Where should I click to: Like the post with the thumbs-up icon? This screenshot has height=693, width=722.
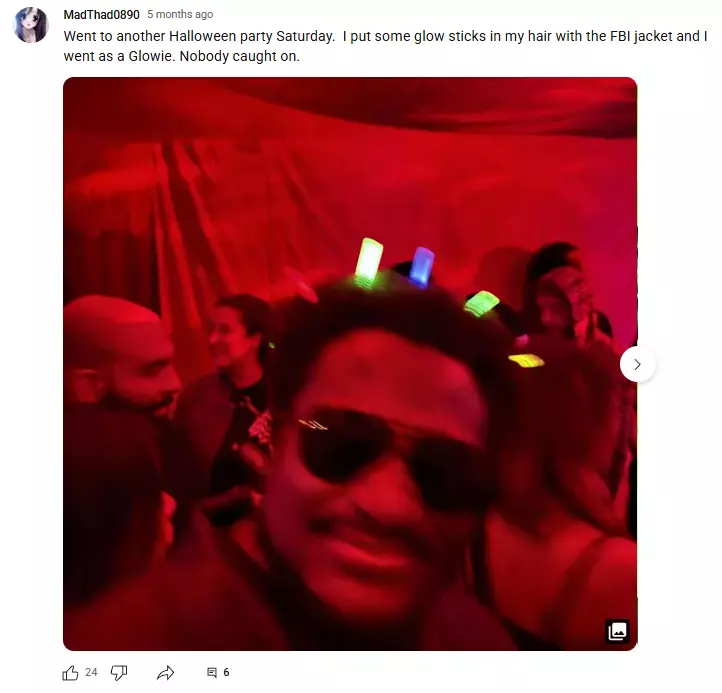[70, 673]
